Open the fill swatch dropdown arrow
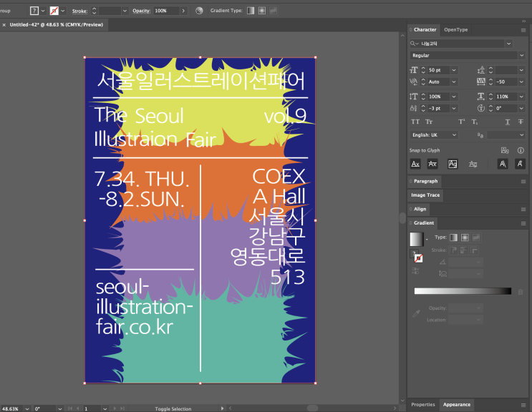Screen dimensions: 532x412 coord(43,11)
